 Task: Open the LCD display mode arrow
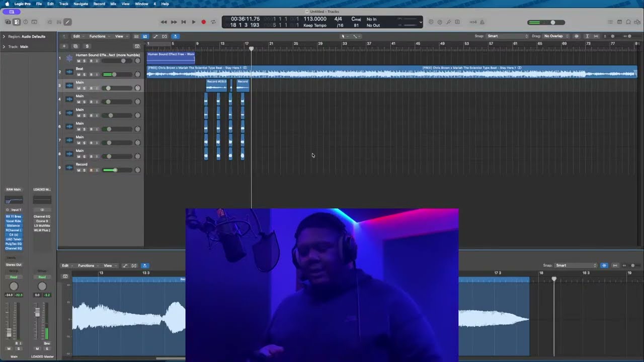click(x=421, y=22)
